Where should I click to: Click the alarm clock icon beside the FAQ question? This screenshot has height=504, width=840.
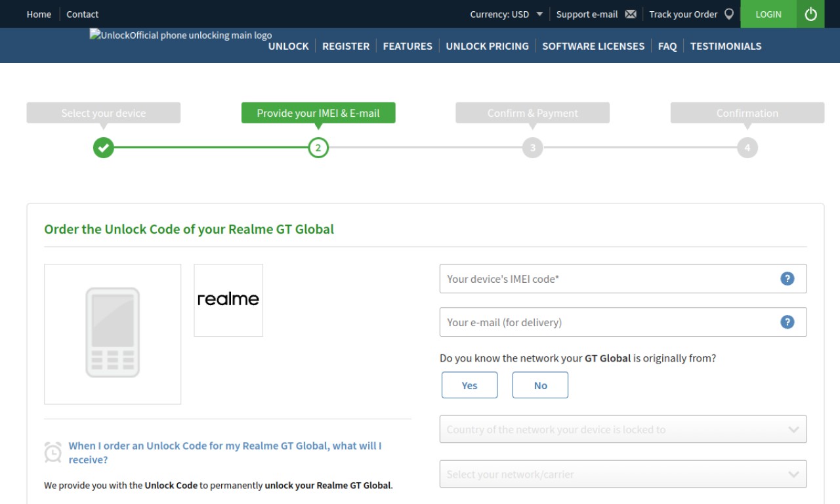click(53, 452)
